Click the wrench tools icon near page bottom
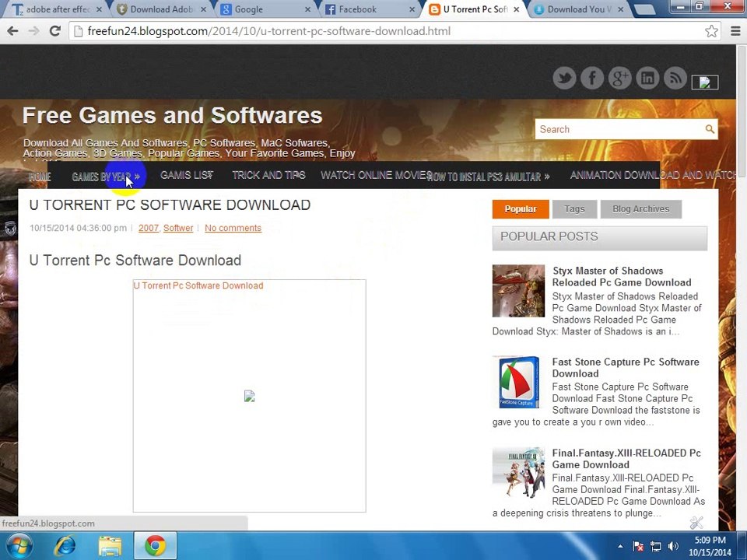 (696, 523)
